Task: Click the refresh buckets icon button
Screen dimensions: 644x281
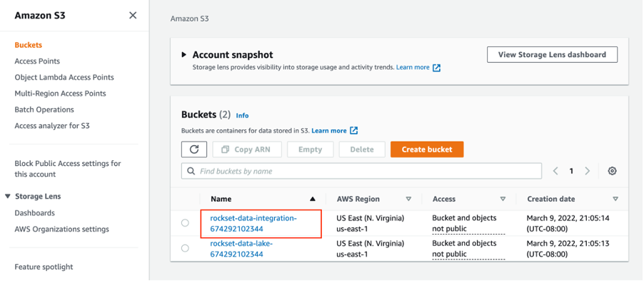Action: click(x=194, y=149)
